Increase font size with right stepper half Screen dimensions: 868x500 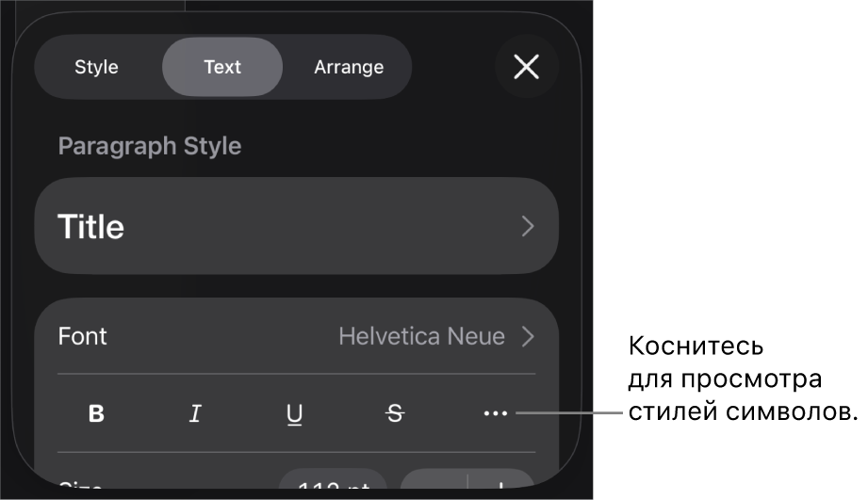(501, 479)
